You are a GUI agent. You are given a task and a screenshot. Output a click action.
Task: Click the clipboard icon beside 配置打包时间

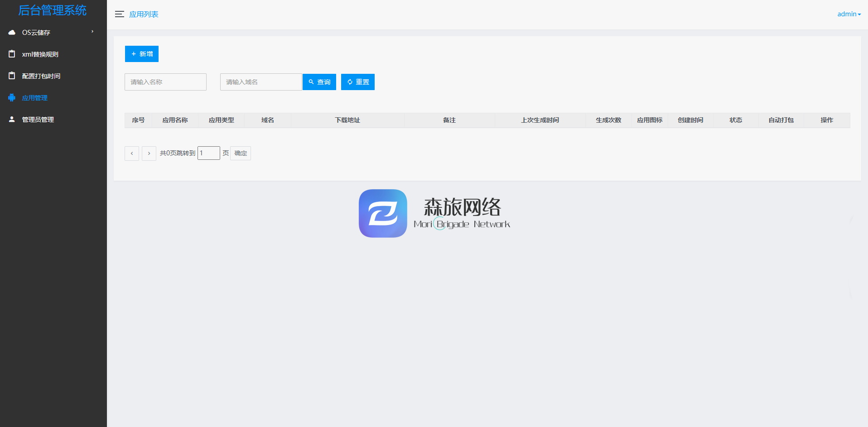point(12,76)
